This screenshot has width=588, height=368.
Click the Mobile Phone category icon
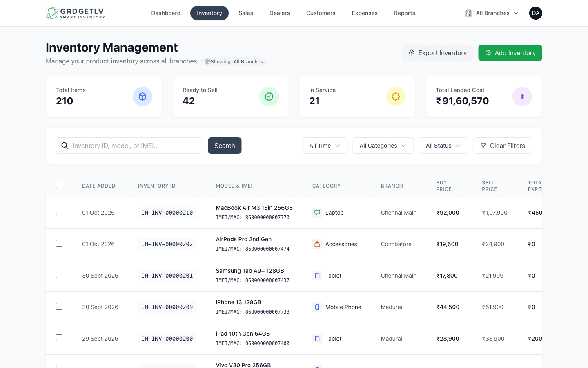tap(317, 307)
